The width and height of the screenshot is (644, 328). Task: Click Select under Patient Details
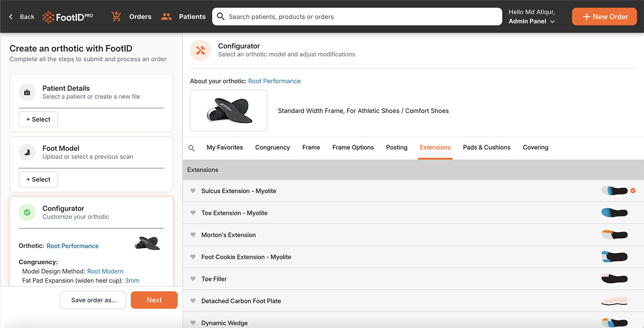point(38,119)
